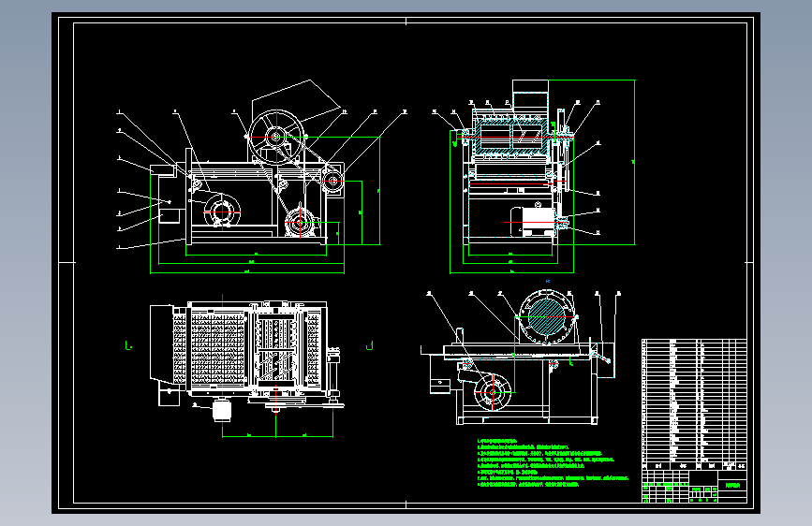Select the small right-side pulley in front view

tap(332, 181)
